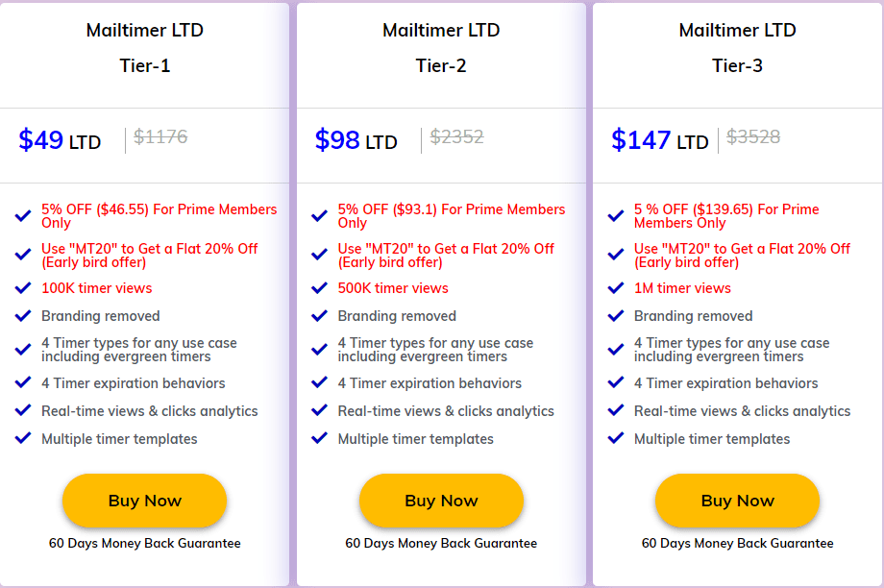Image resolution: width=884 pixels, height=588 pixels.
Task: Click the crossed-out $3528 original price
Action: tap(753, 136)
